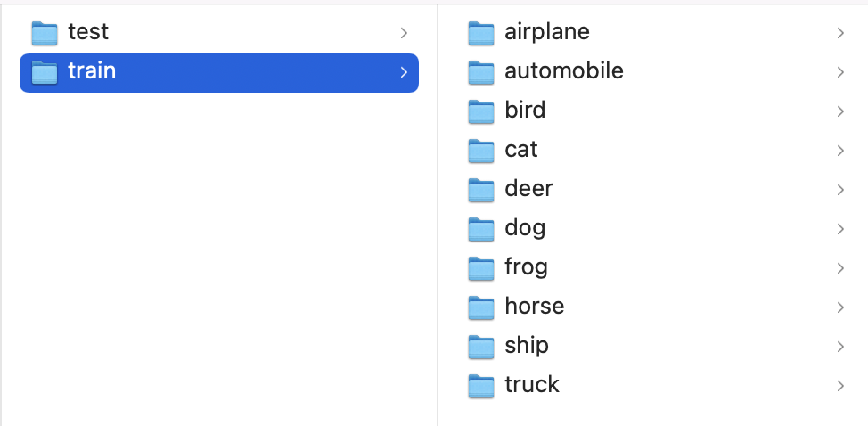Select the deer folder icon
This screenshot has width=868, height=426.
click(x=480, y=191)
